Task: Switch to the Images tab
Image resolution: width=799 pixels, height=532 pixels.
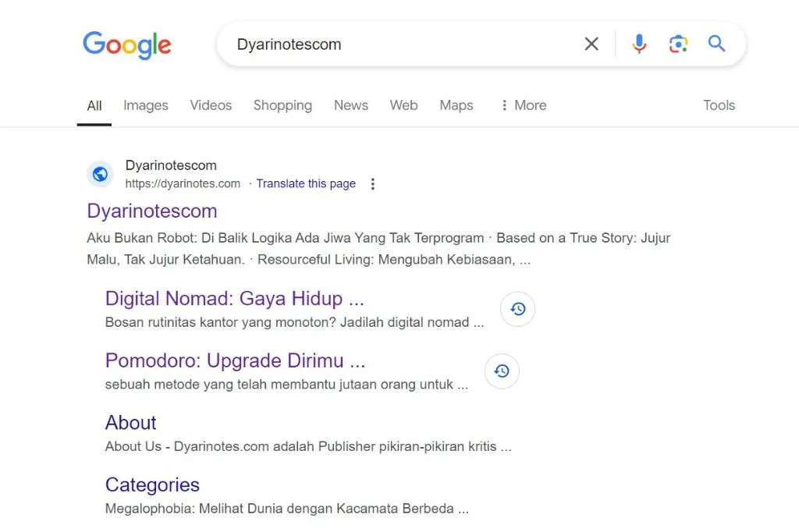Action: pos(145,105)
